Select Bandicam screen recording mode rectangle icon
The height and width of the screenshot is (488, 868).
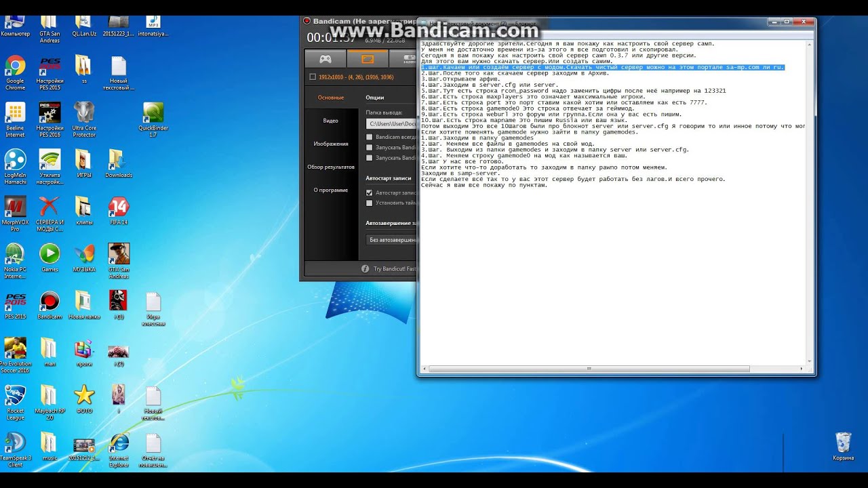[368, 59]
